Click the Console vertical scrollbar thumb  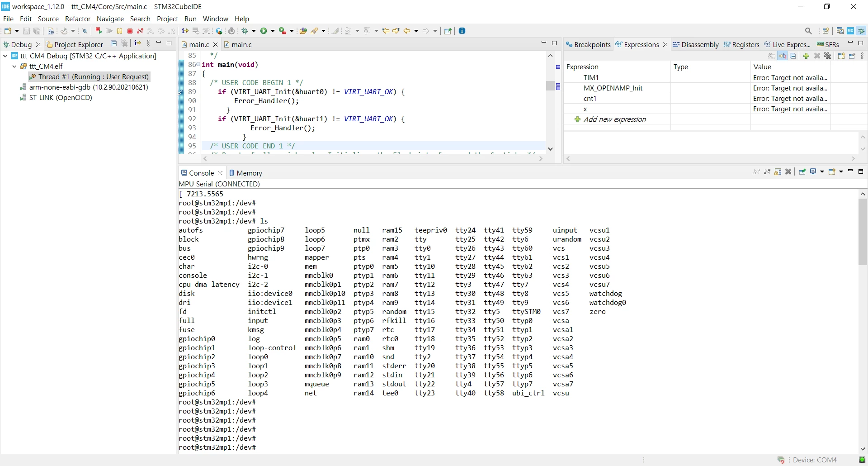863,232
